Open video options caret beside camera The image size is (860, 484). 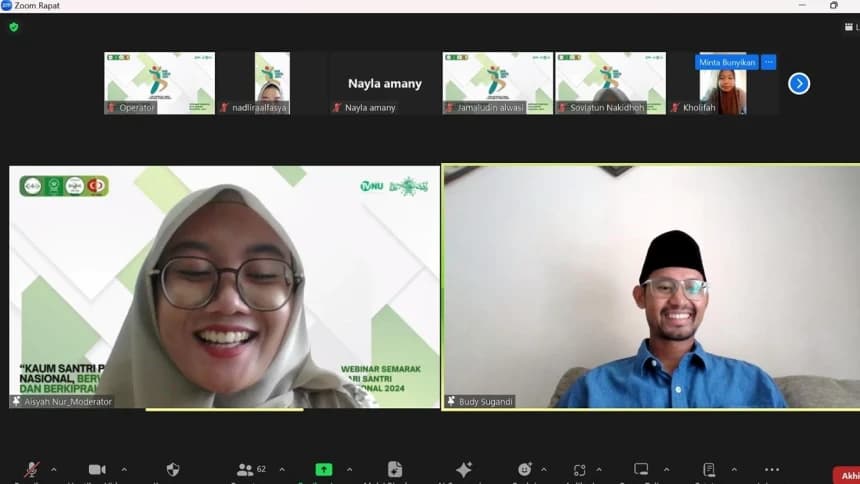pyautogui.click(x=125, y=469)
